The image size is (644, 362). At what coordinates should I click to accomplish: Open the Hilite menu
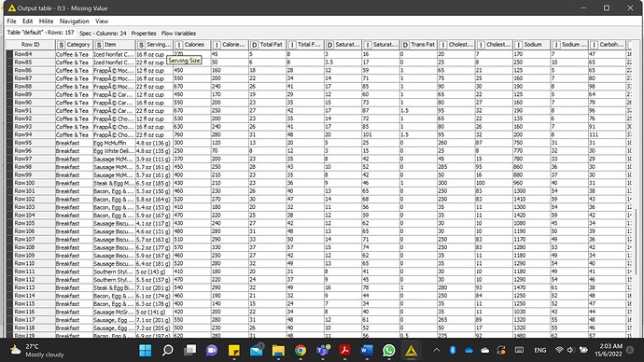point(46,21)
